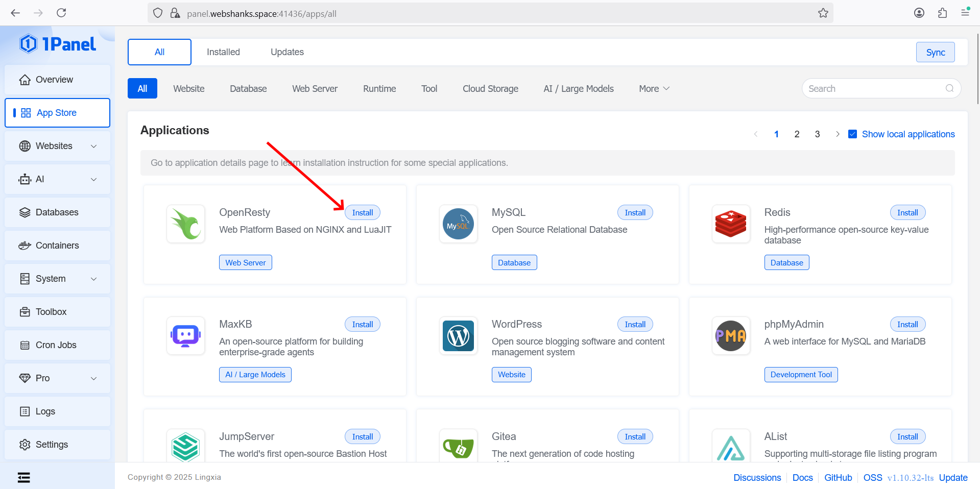
Task: Collapse the sidebar menu
Action: (x=24, y=477)
